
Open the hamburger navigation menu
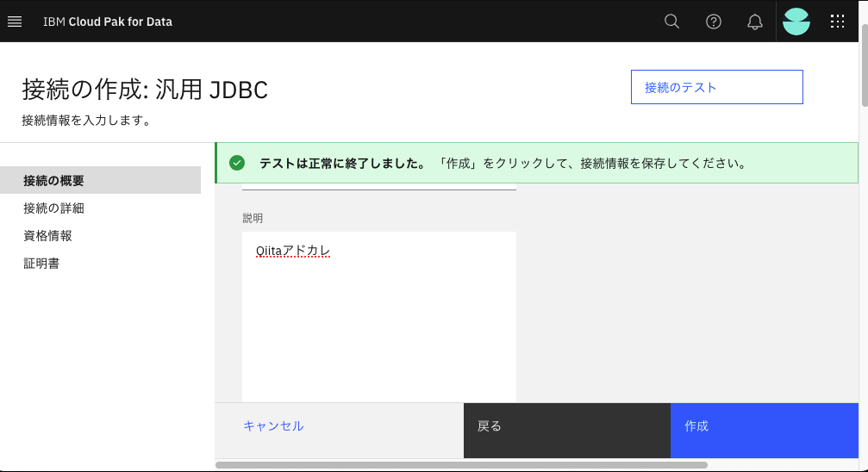(15, 22)
